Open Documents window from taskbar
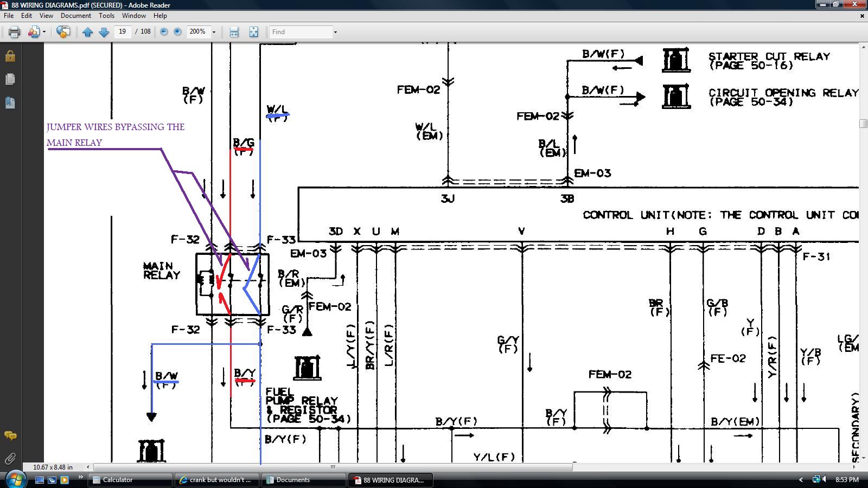Viewport: 868px width, 488px height. click(304, 480)
